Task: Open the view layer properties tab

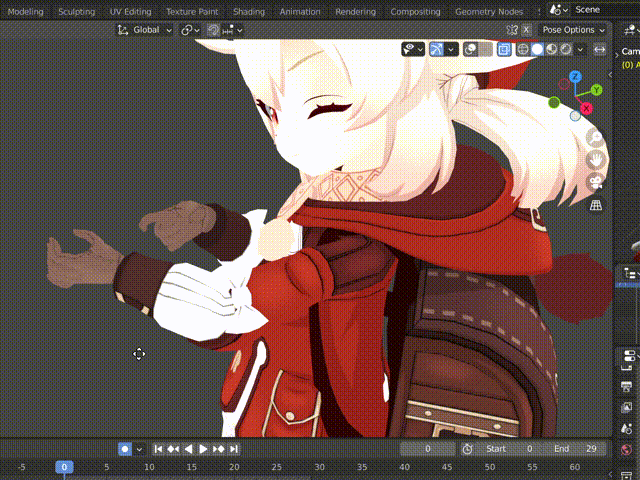Action: tap(627, 407)
